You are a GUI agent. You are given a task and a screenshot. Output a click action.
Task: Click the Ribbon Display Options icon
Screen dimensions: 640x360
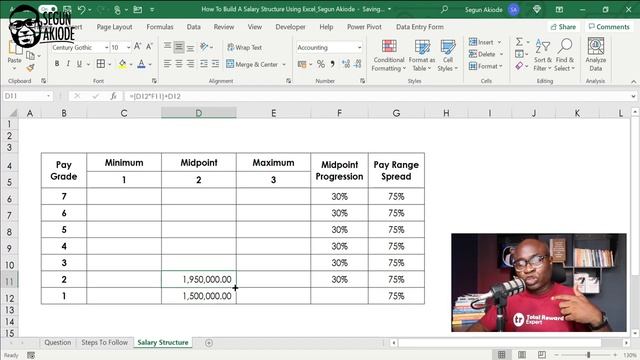(559, 9)
